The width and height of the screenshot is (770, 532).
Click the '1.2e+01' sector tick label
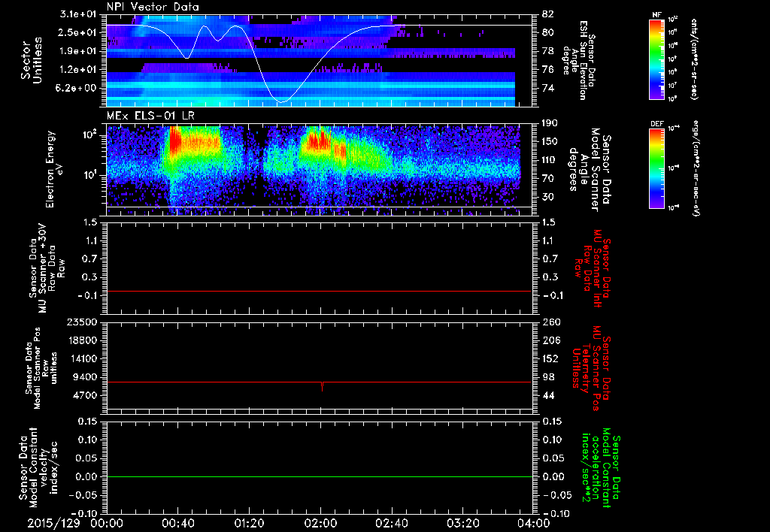point(77,70)
